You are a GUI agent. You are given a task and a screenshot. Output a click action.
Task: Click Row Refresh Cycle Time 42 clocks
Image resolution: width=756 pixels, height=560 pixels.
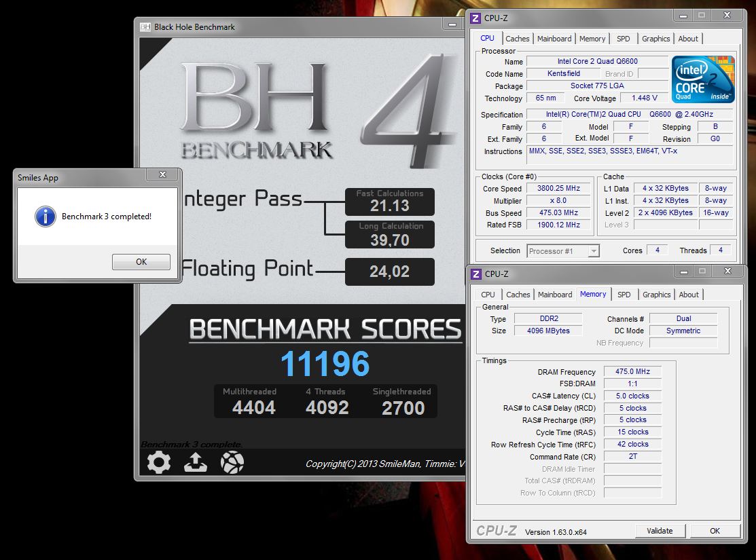tap(632, 444)
